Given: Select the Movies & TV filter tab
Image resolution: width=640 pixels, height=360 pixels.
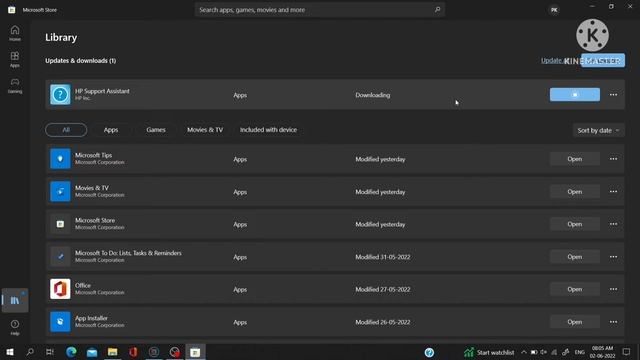Looking at the screenshot, I should pyautogui.click(x=205, y=130).
